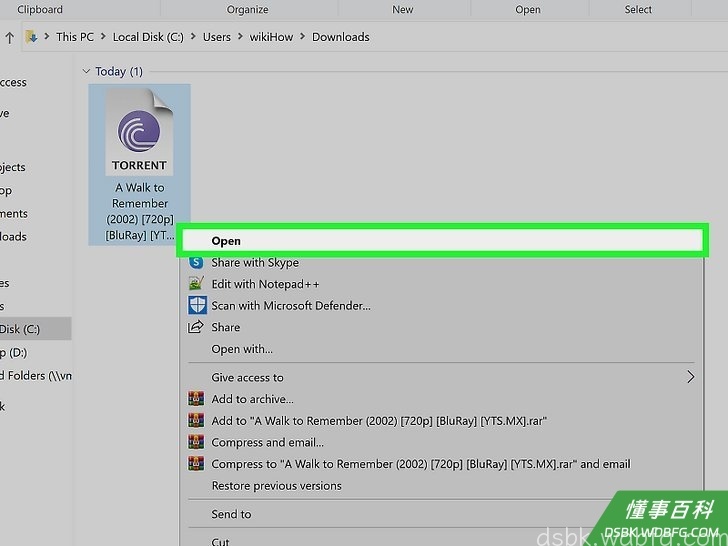Click WinRAR icon beside Add to rar entry
The image size is (728, 546).
tap(196, 421)
